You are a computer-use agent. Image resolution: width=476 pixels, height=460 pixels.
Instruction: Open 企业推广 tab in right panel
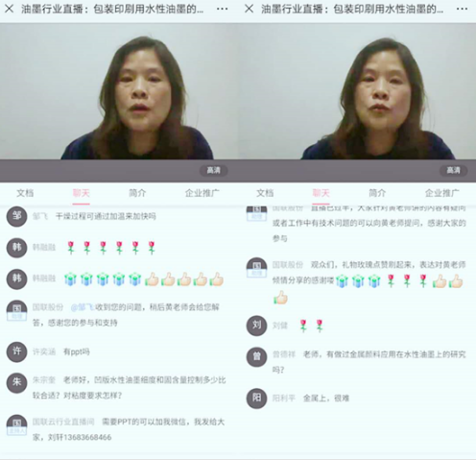click(x=441, y=193)
